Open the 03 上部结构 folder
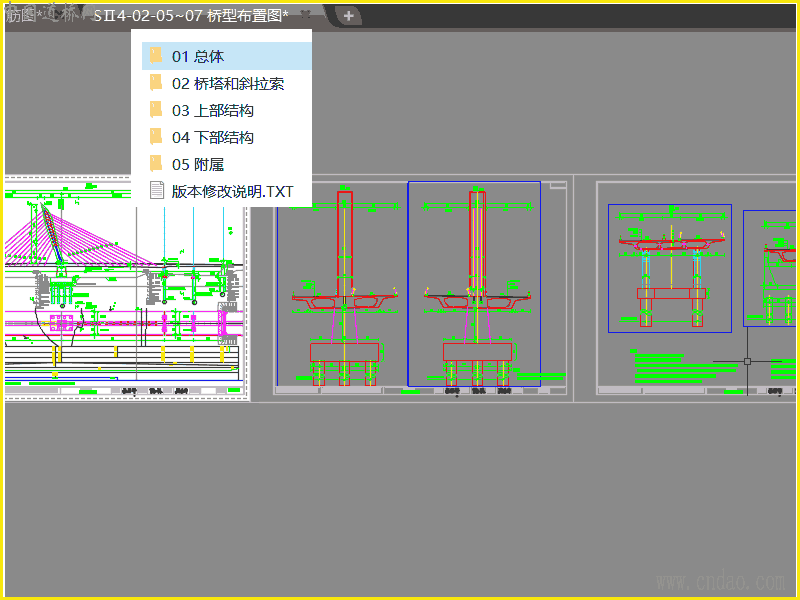This screenshot has height=600, width=800. tap(227, 111)
